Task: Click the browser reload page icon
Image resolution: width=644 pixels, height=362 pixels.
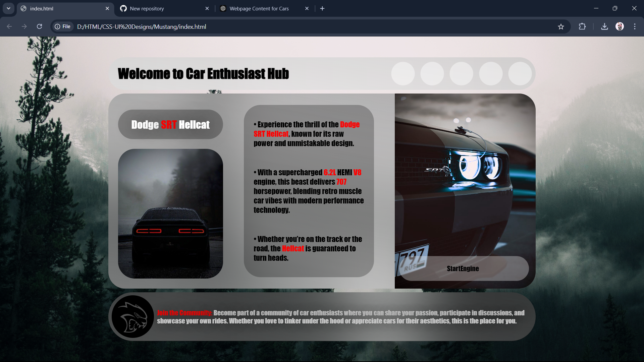Action: pos(39,26)
